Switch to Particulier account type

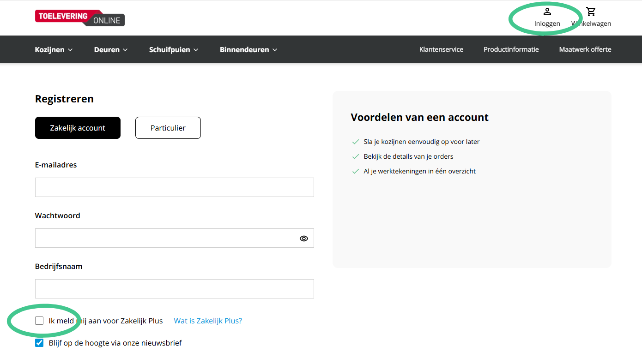tap(168, 128)
